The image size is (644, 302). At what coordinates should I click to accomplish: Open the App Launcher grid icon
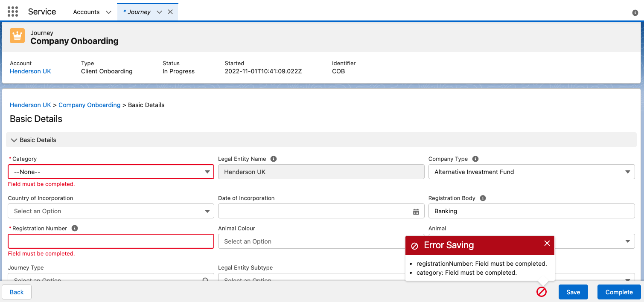coord(13,12)
